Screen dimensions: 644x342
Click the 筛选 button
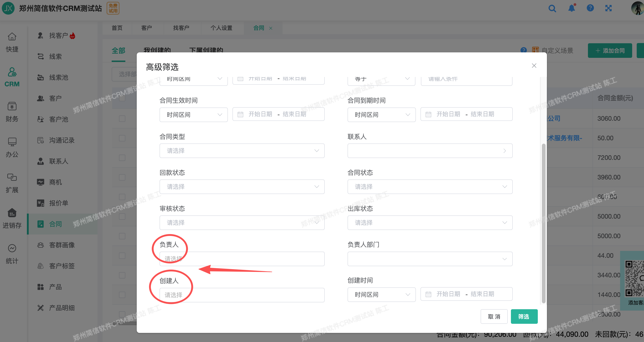click(524, 316)
